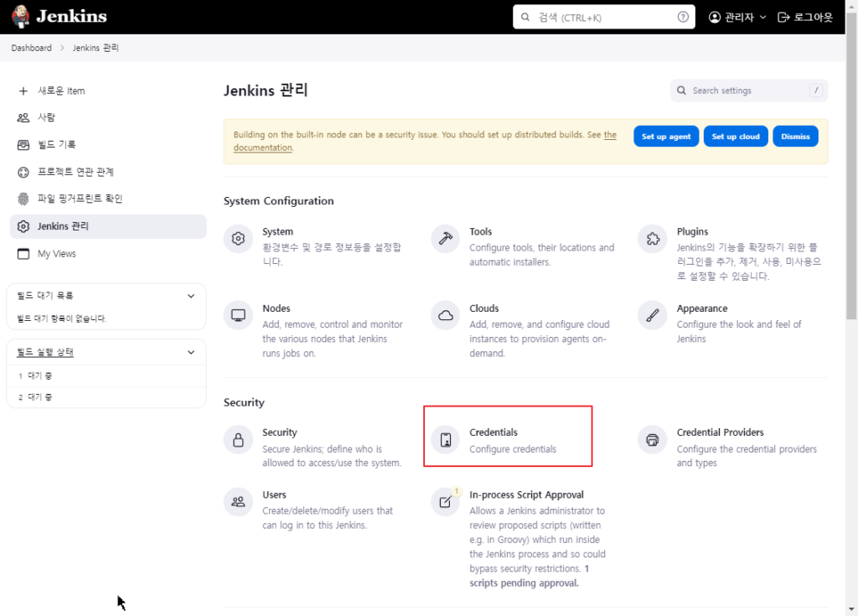This screenshot has height=616, width=858.
Task: Click the gear icon for Jenkins 관리
Action: coord(23,226)
